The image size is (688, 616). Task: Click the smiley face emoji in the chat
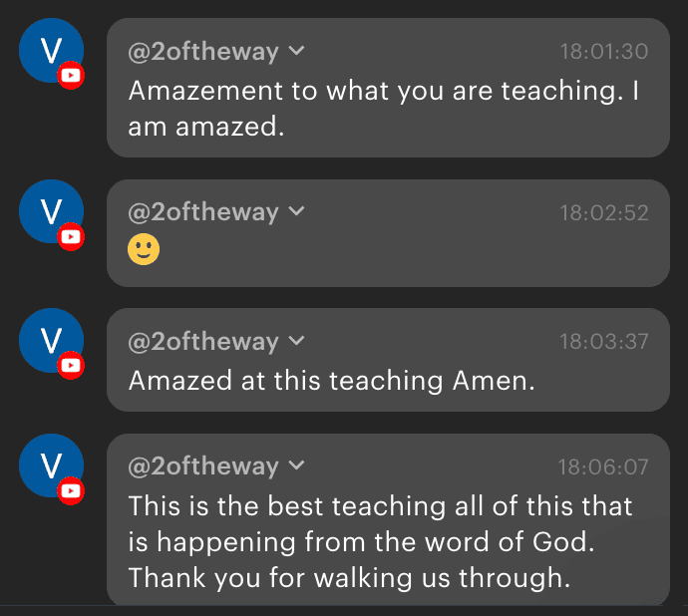(x=144, y=249)
